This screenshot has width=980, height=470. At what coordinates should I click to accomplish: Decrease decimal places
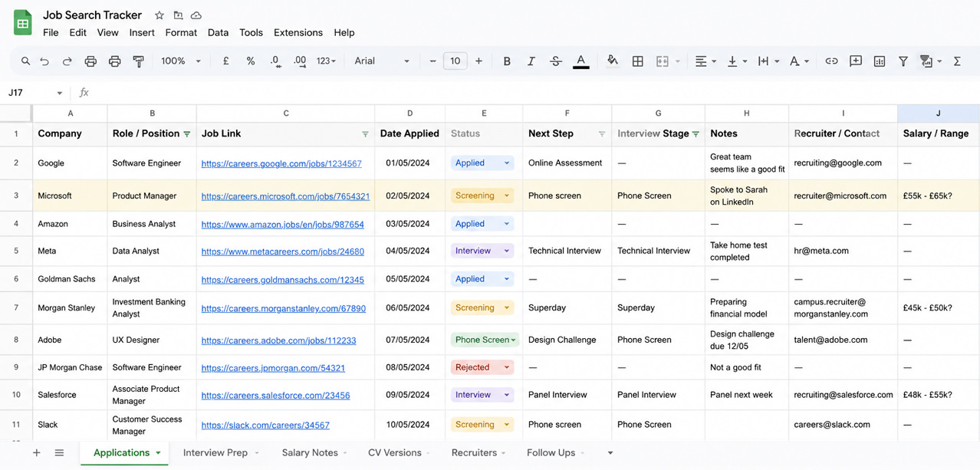pos(275,61)
